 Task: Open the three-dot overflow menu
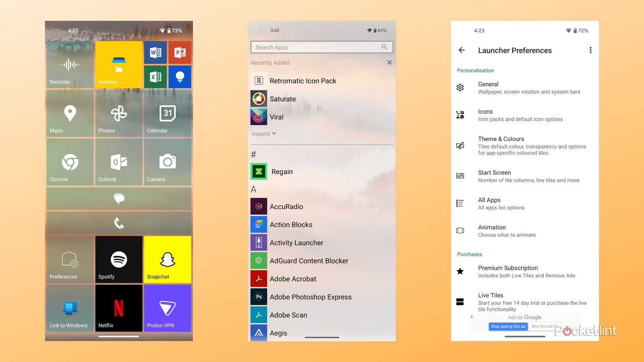(590, 50)
